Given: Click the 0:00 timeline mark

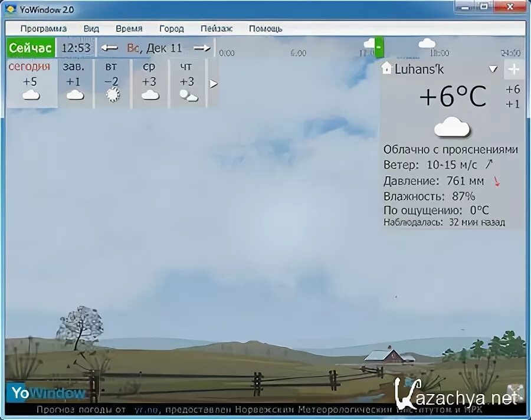Looking at the screenshot, I should (227, 53).
